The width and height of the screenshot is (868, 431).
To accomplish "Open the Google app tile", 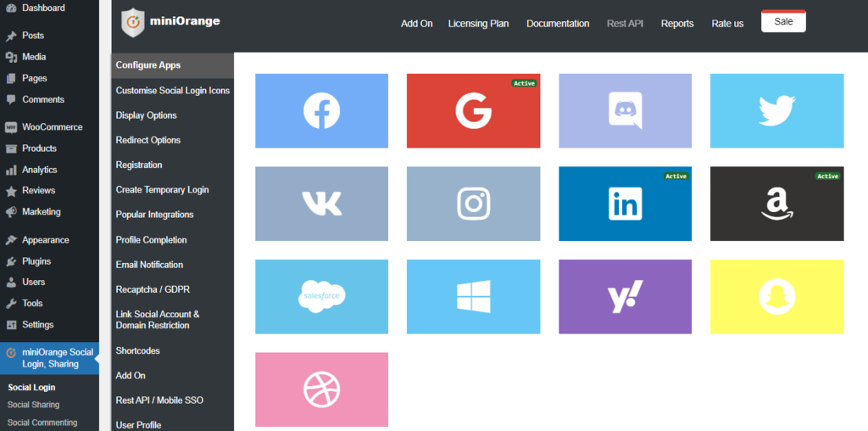I will pyautogui.click(x=473, y=111).
